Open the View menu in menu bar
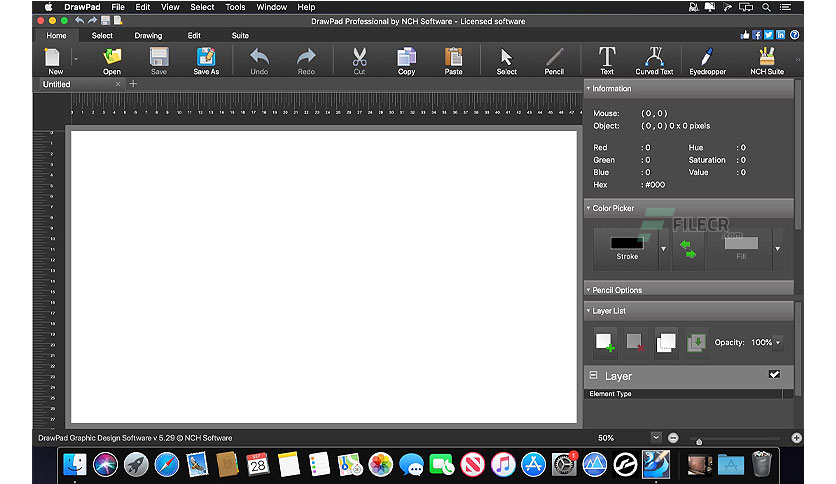This screenshot has height=484, width=836. click(x=170, y=7)
